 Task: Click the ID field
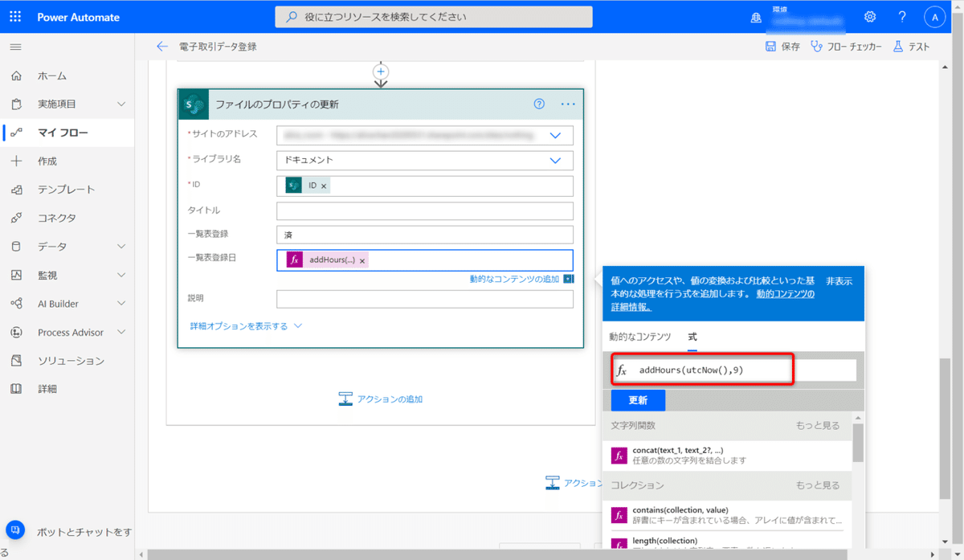[x=425, y=186]
